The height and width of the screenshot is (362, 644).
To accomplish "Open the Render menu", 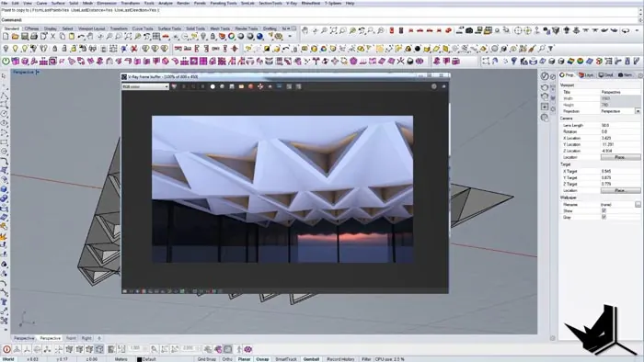I will (x=183, y=4).
